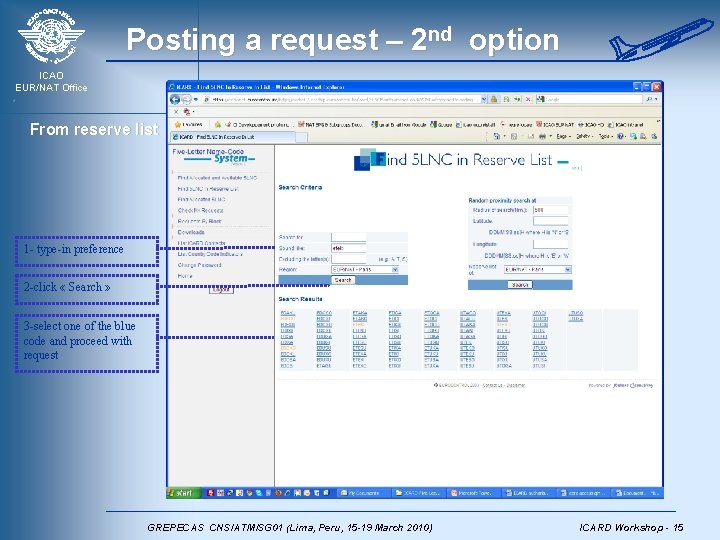
Task: Open the Downloads sidebar link
Action: [x=191, y=232]
